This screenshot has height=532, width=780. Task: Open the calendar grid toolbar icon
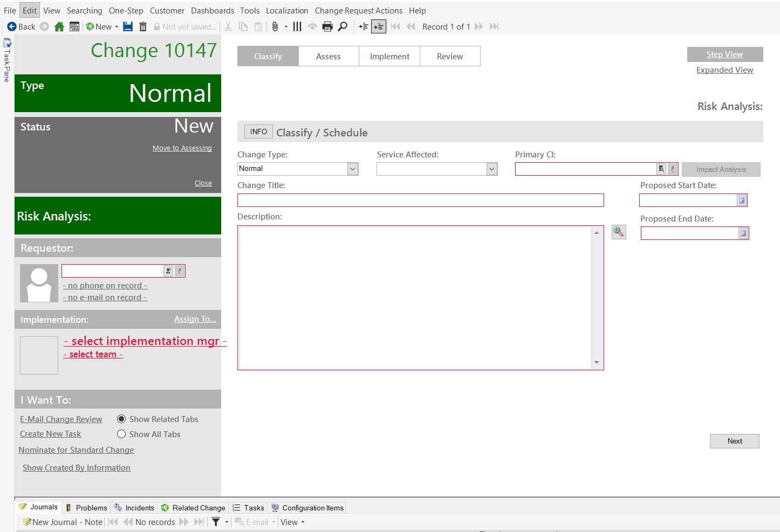click(x=74, y=26)
